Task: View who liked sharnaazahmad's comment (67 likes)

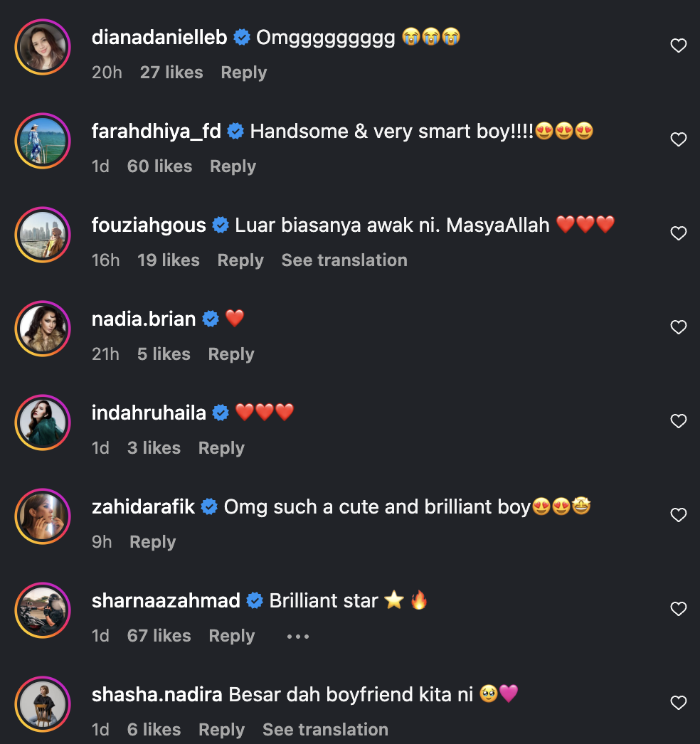Action: point(159,636)
